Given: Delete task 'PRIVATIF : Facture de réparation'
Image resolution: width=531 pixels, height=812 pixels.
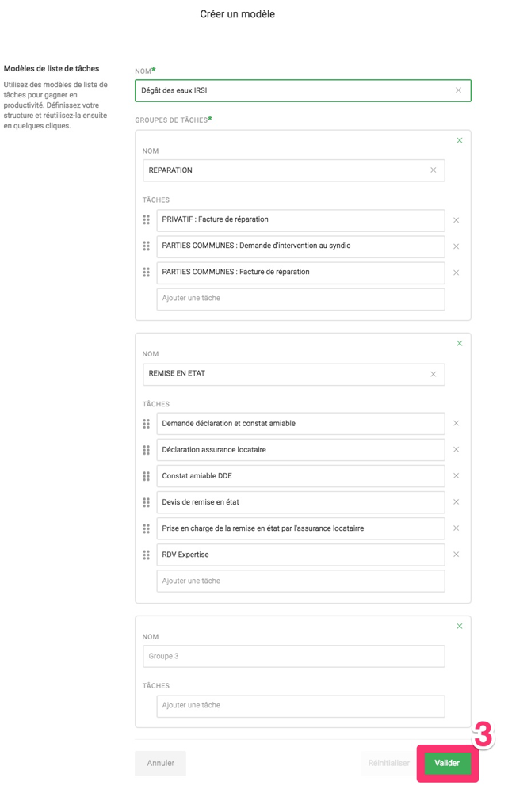Looking at the screenshot, I should [457, 220].
